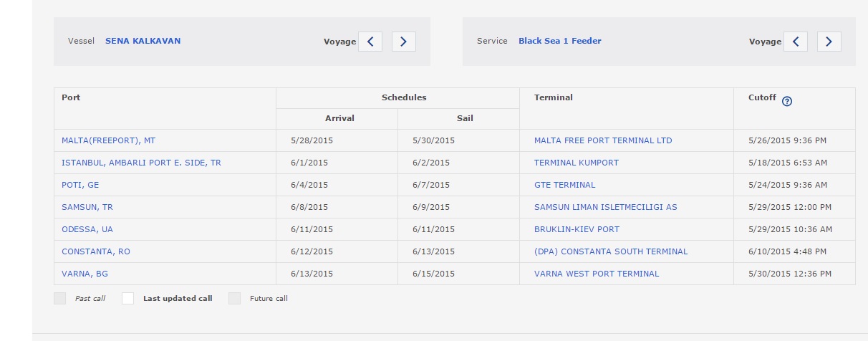This screenshot has height=341, width=868.
Task: Click the POTI, GE port link
Action: pos(80,185)
